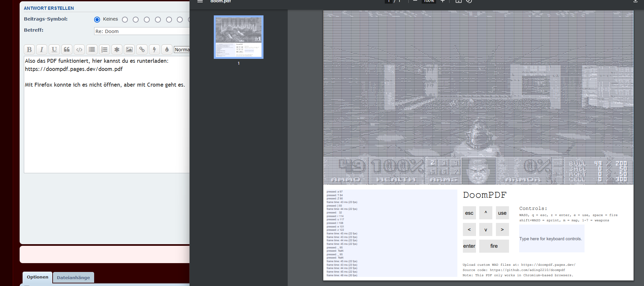The height and width of the screenshot is (286, 644).
Task: Click the https://doompdf.pages.dev/ upload link
Action: click(x=548, y=265)
